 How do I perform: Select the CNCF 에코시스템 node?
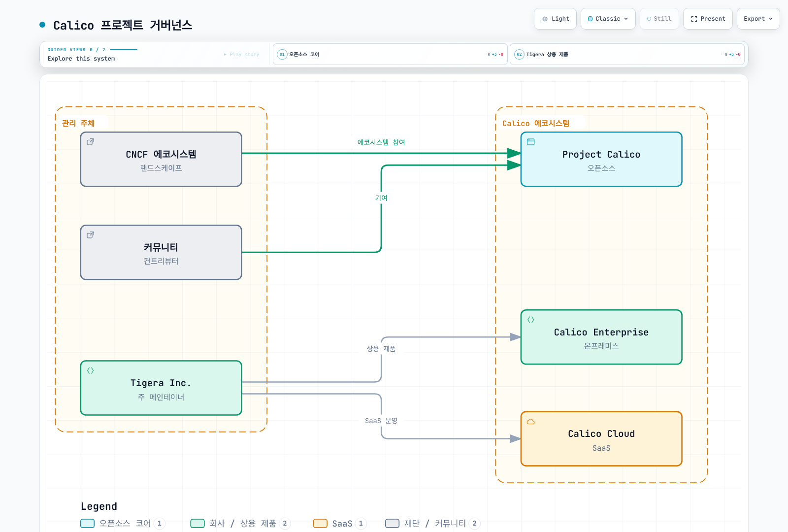tap(161, 159)
